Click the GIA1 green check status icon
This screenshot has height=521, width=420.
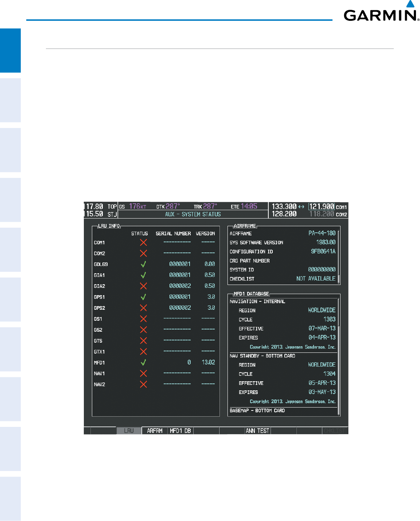pos(143,275)
